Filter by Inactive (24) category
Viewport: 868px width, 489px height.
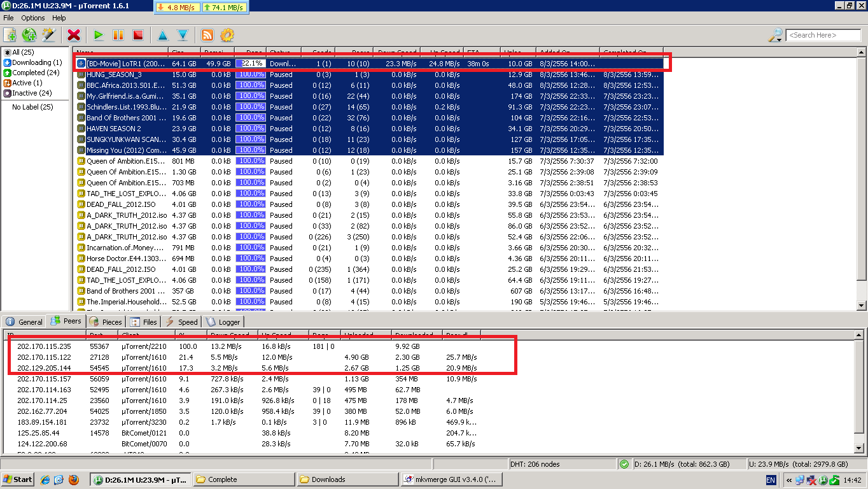[28, 93]
